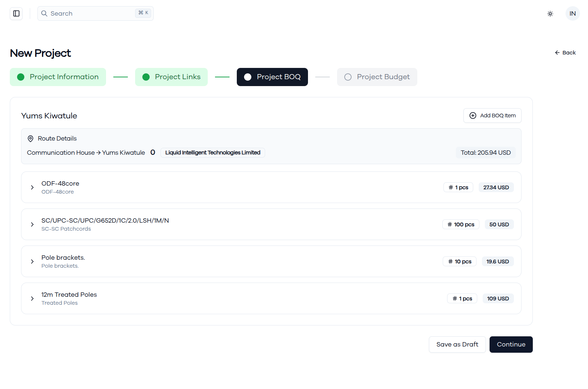Focus the Search input field

[x=96, y=13]
